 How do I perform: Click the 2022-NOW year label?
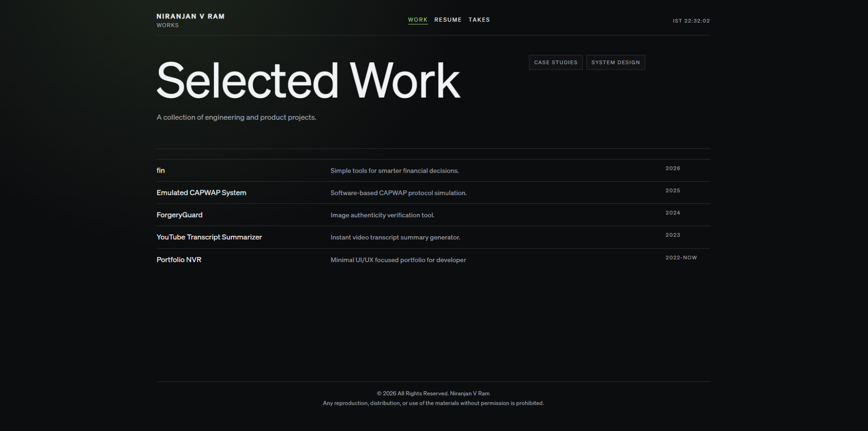point(681,258)
